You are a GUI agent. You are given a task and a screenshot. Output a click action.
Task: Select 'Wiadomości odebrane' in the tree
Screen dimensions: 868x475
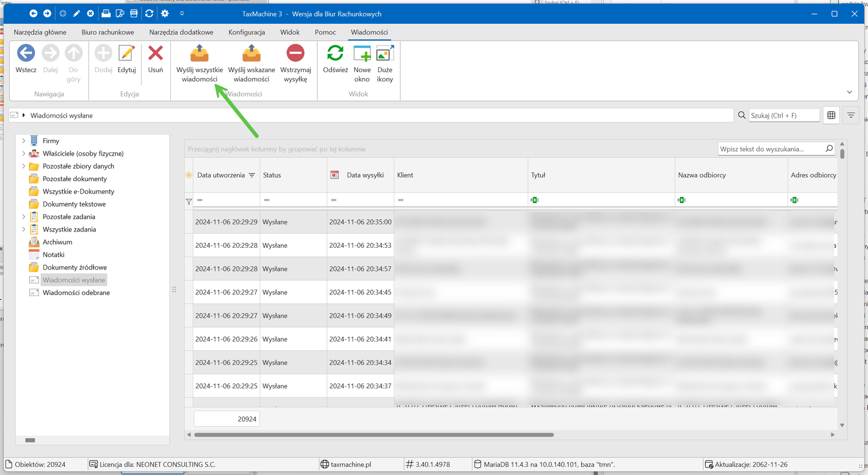coord(76,293)
